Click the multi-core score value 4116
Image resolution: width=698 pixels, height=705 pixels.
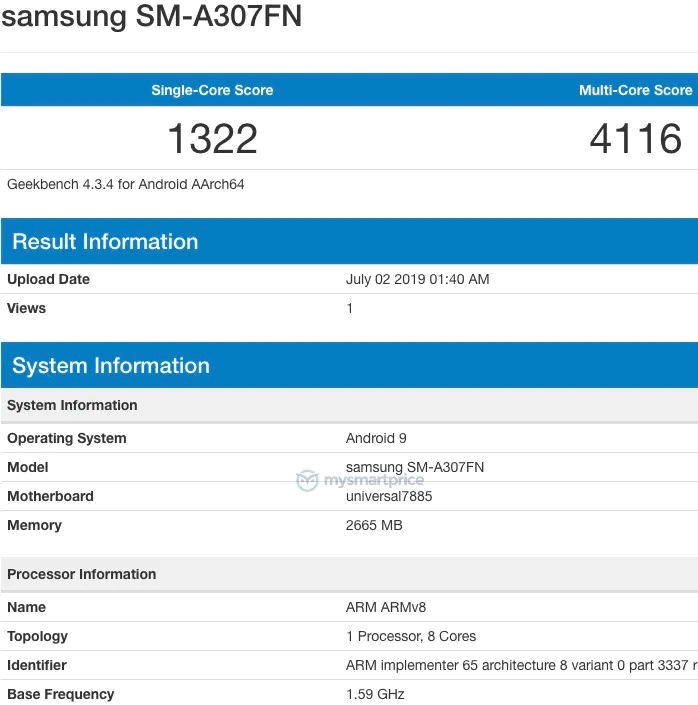[x=635, y=138]
